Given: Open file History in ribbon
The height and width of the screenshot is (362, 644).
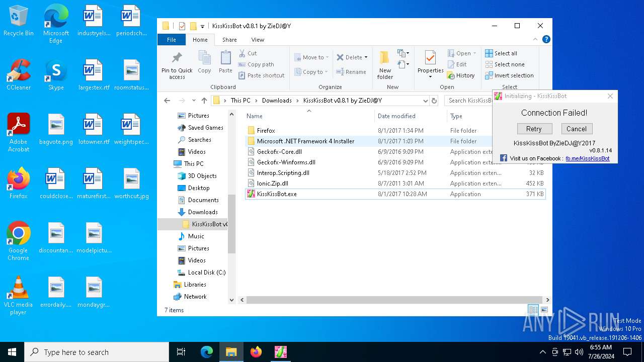Looking at the screenshot, I should pos(461,75).
